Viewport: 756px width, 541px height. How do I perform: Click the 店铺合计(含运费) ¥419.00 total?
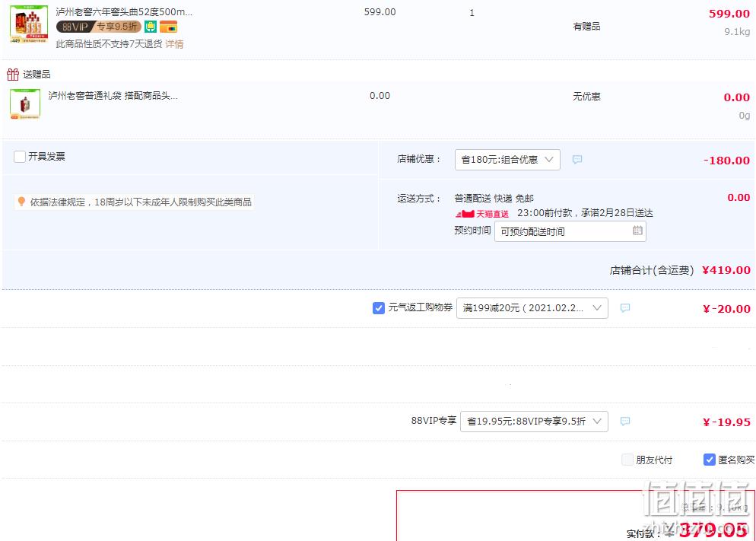point(680,270)
